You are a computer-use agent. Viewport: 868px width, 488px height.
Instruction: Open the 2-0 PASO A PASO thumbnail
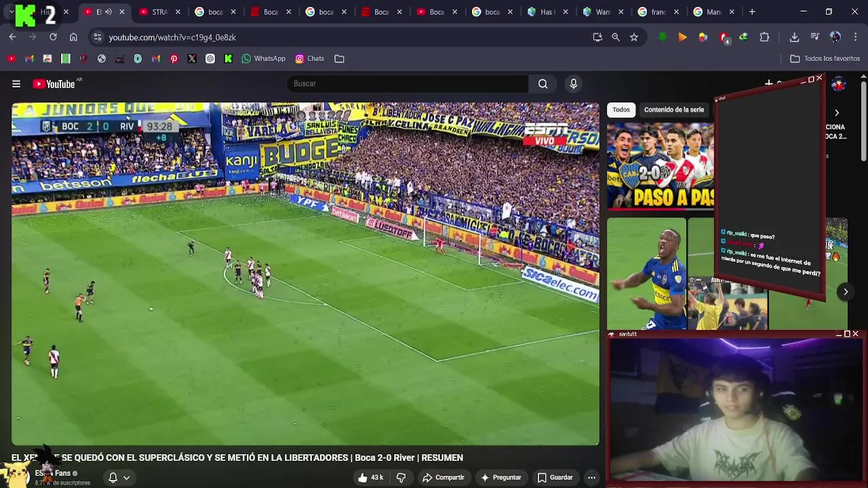[x=660, y=165]
